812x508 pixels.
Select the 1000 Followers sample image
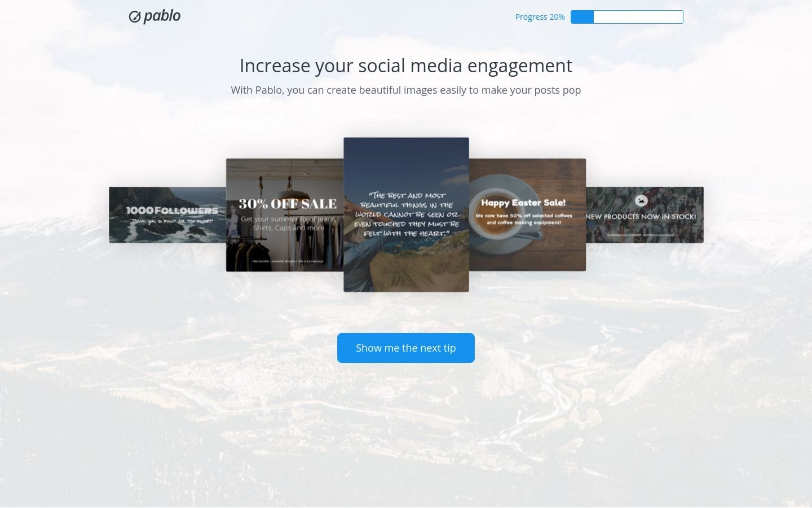click(167, 215)
